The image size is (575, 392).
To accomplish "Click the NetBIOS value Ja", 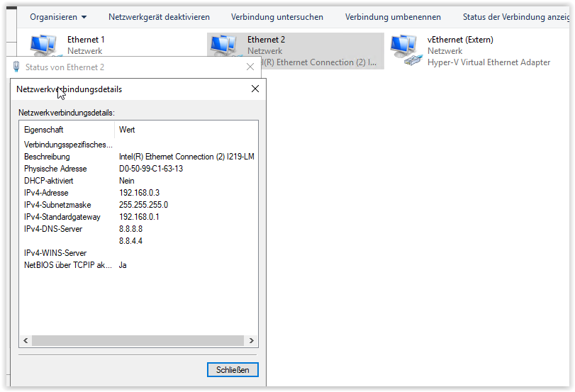I will 123,265.
